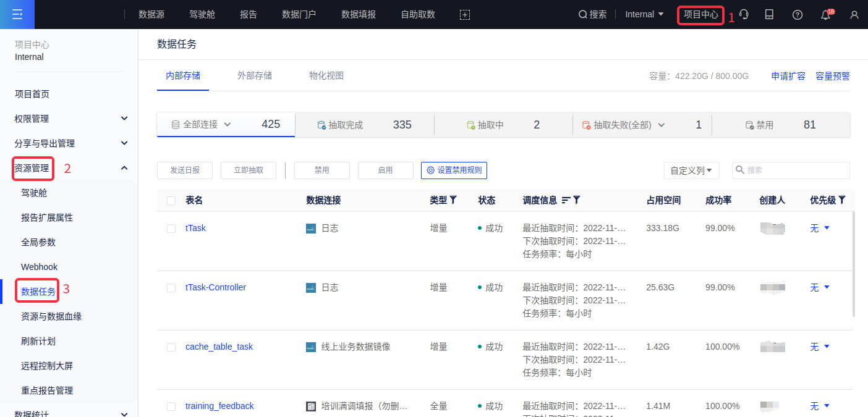The image size is (868, 417).
Task: Click the 设置禁用规则 button
Action: [x=454, y=171]
